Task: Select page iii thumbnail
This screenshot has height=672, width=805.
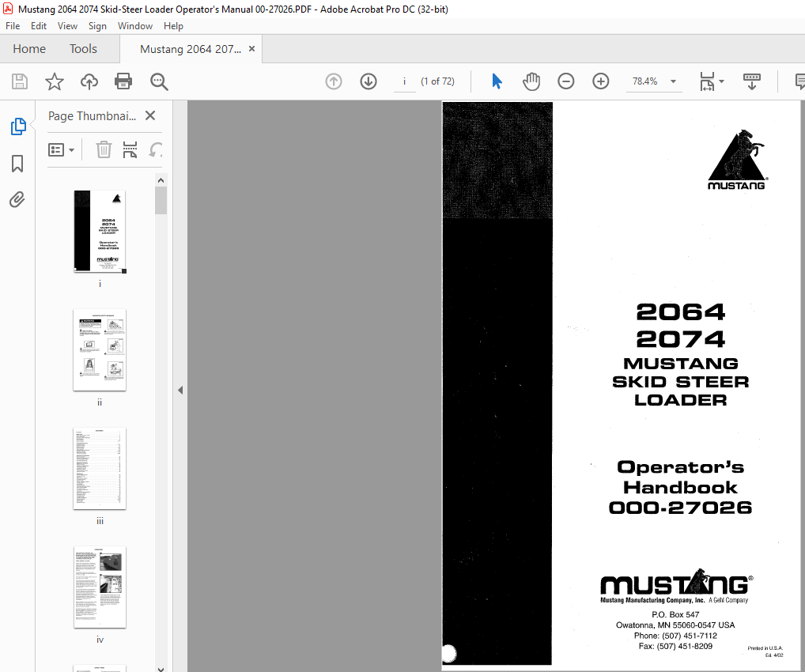Action: [100, 468]
